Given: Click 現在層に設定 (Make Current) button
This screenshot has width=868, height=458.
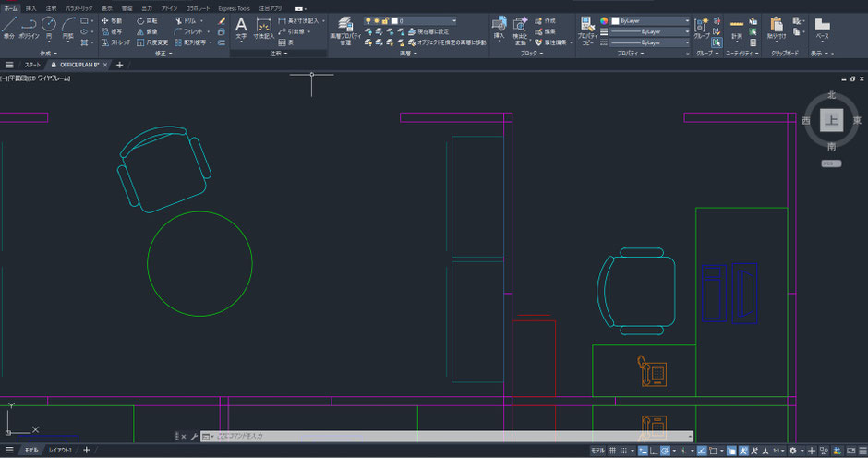Looking at the screenshot, I should [x=428, y=31].
